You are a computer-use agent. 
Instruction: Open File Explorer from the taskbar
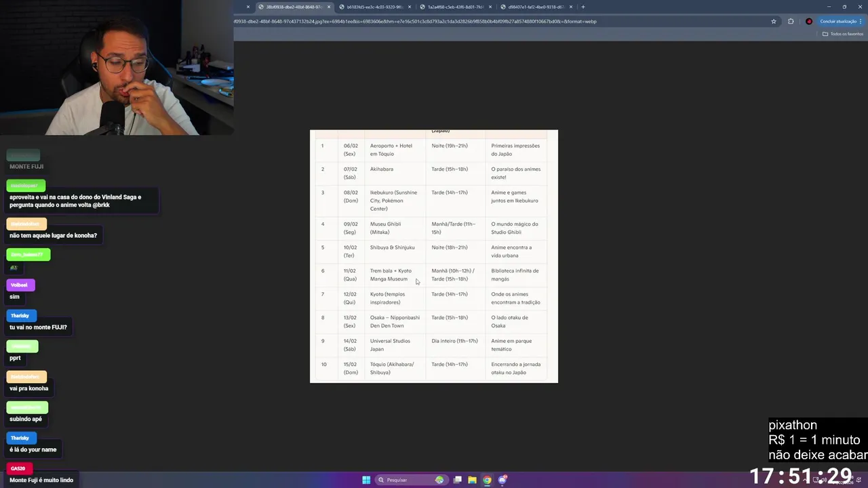pyautogui.click(x=472, y=480)
